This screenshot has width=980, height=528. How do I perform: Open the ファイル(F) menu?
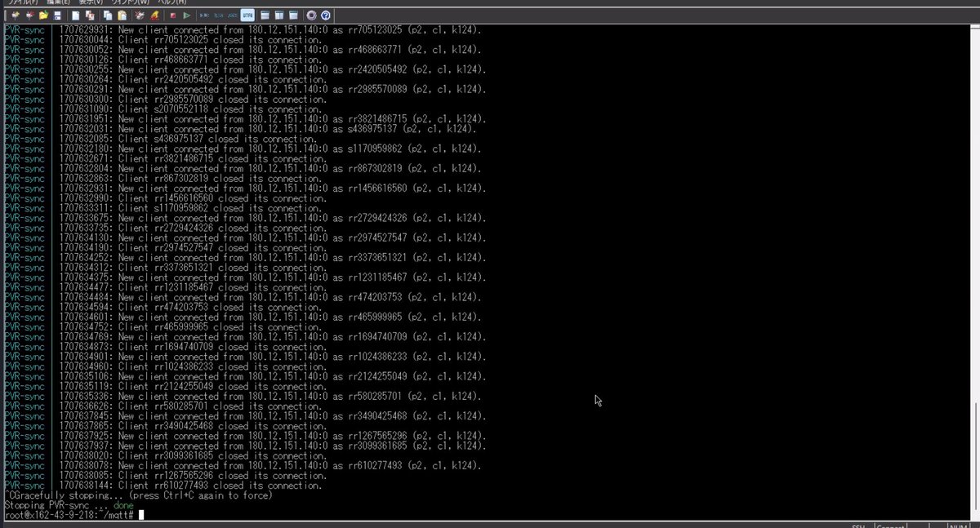pyautogui.click(x=23, y=2)
